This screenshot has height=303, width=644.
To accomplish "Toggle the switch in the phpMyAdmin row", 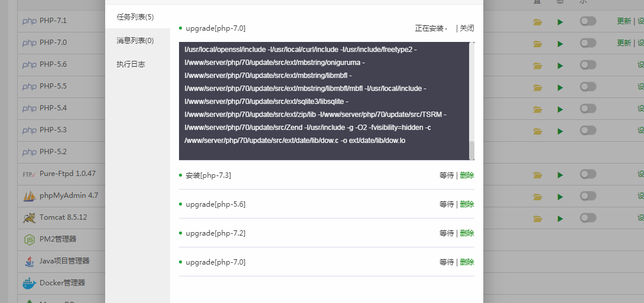I will point(588,196).
